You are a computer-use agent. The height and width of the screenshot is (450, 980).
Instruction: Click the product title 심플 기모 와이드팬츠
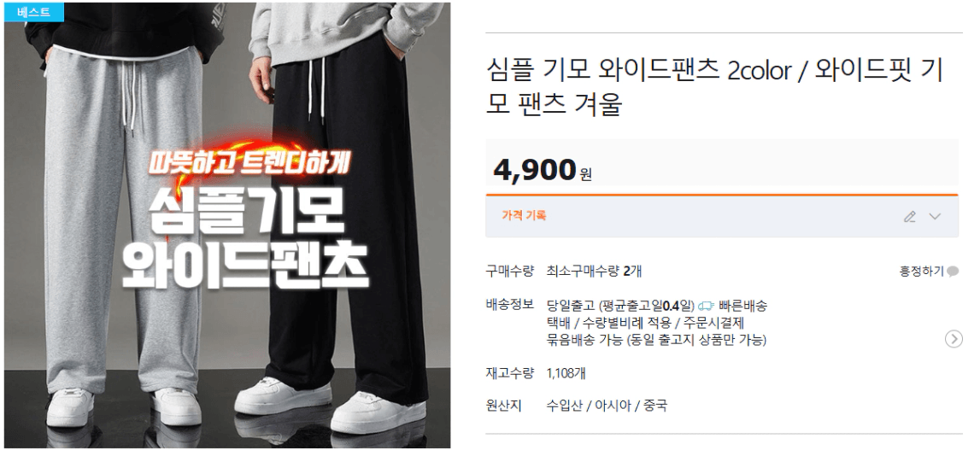point(714,87)
